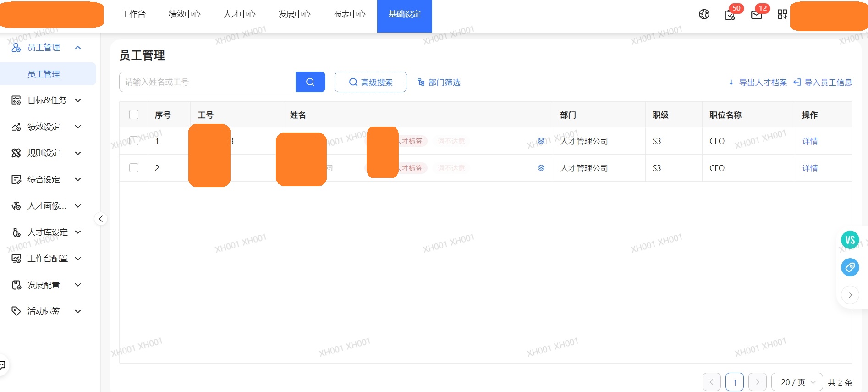
Task: Click the floating panel right-arrow icon
Action: tap(850, 295)
